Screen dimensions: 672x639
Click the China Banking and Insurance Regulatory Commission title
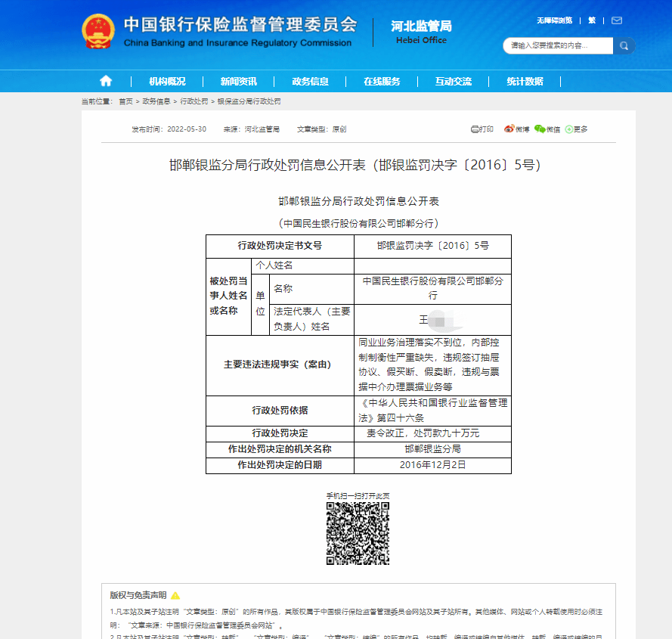[240, 32]
